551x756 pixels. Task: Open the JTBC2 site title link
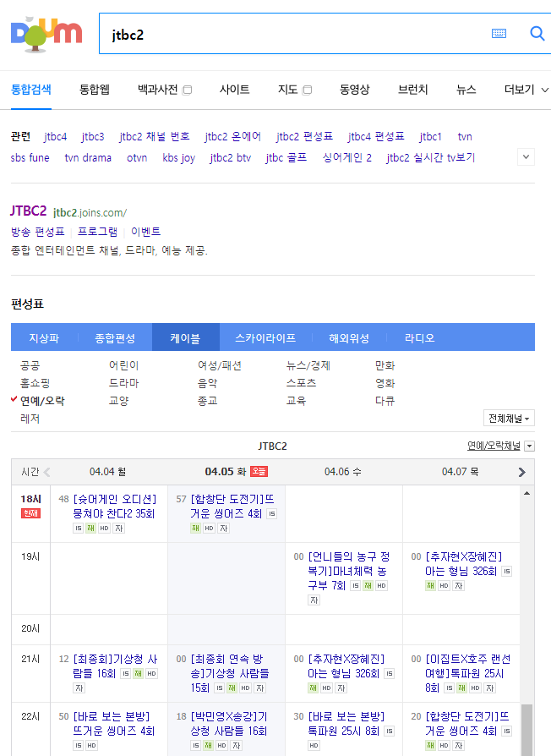29,211
